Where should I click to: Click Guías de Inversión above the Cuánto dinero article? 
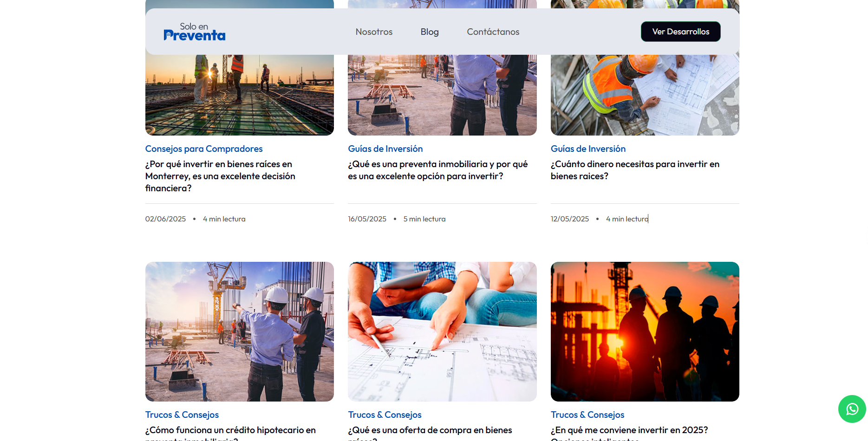point(588,149)
